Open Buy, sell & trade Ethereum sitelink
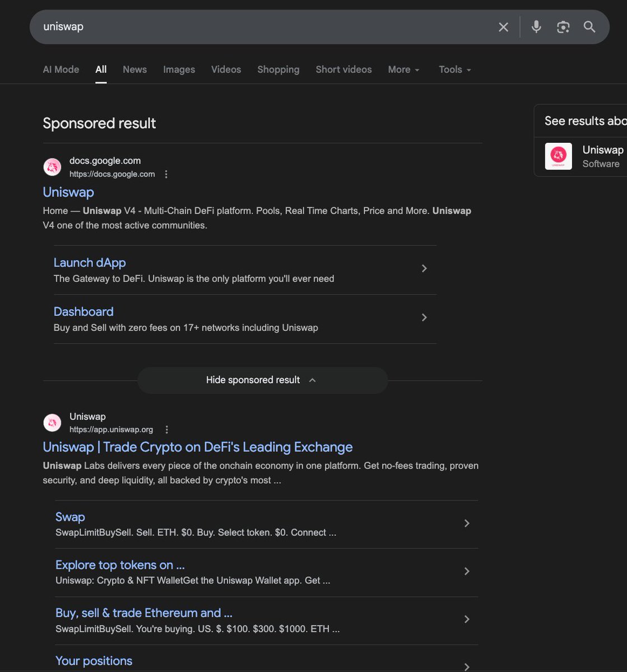The image size is (627, 672). [144, 613]
